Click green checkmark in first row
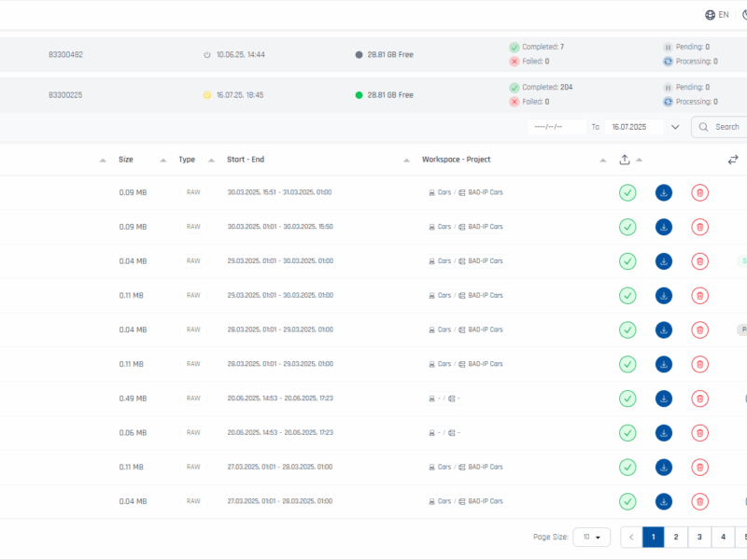This screenshot has width=747, height=560. 627,193
